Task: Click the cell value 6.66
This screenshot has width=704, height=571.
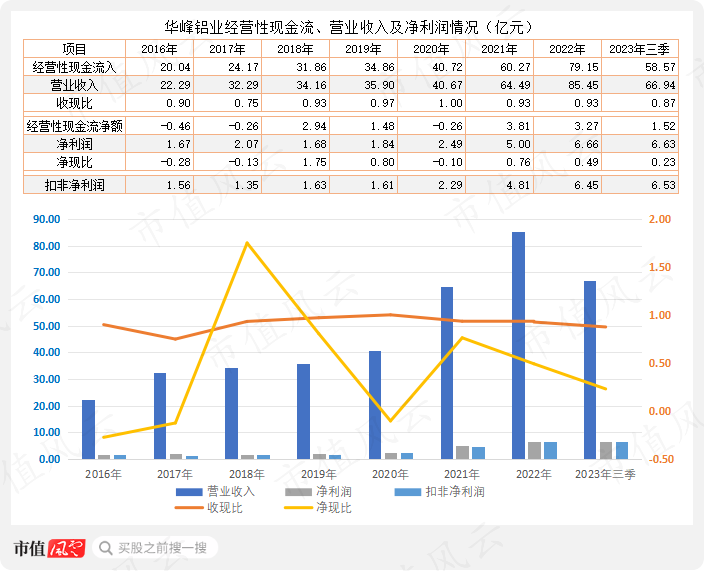Action: click(586, 144)
